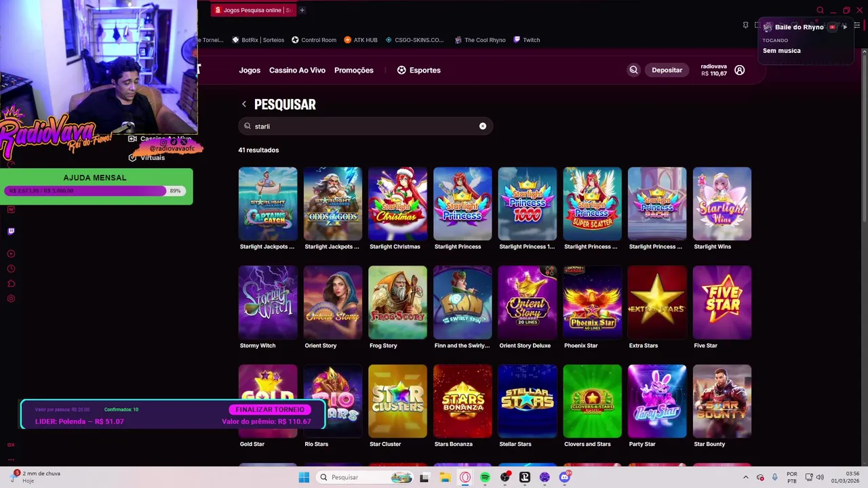The image size is (868, 488).
Task: Click the microphone tray icon
Action: [x=774, y=477]
